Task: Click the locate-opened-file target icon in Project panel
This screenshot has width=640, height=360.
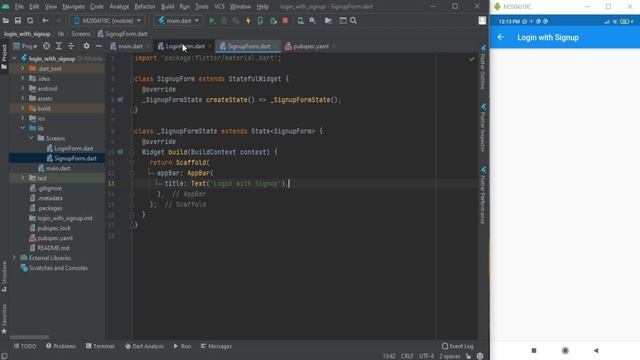Action: 47,46
